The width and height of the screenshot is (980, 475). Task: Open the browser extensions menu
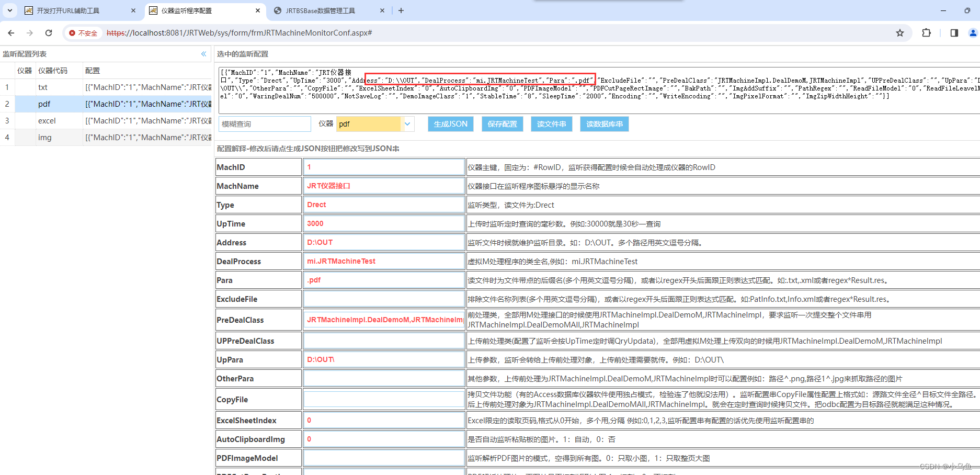click(926, 33)
